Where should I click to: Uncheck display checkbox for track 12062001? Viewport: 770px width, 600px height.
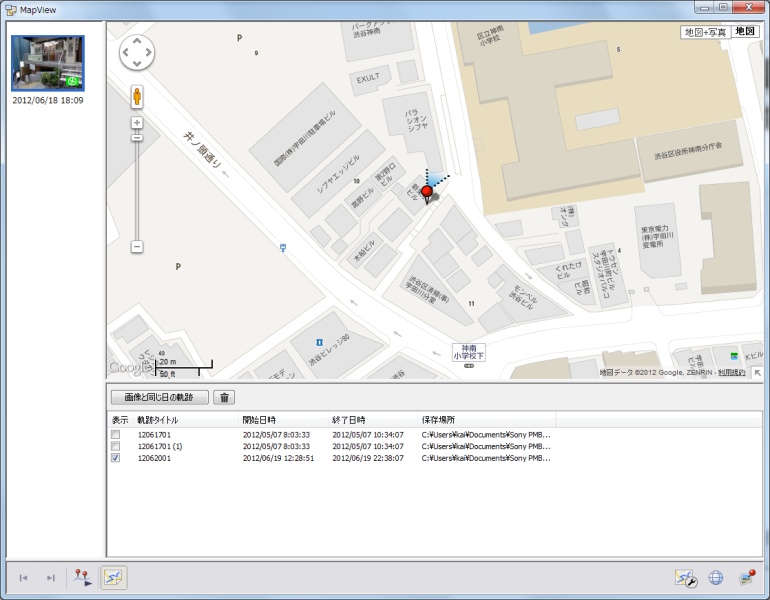coord(115,458)
